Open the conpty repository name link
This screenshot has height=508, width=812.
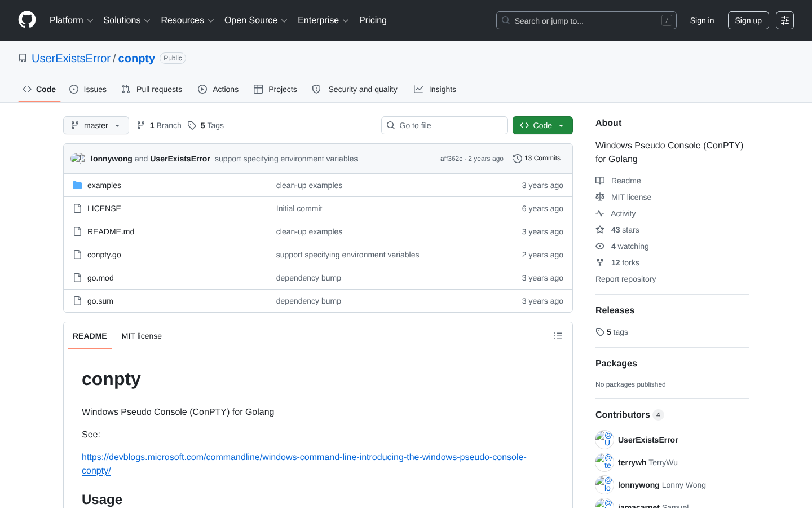pos(136,58)
